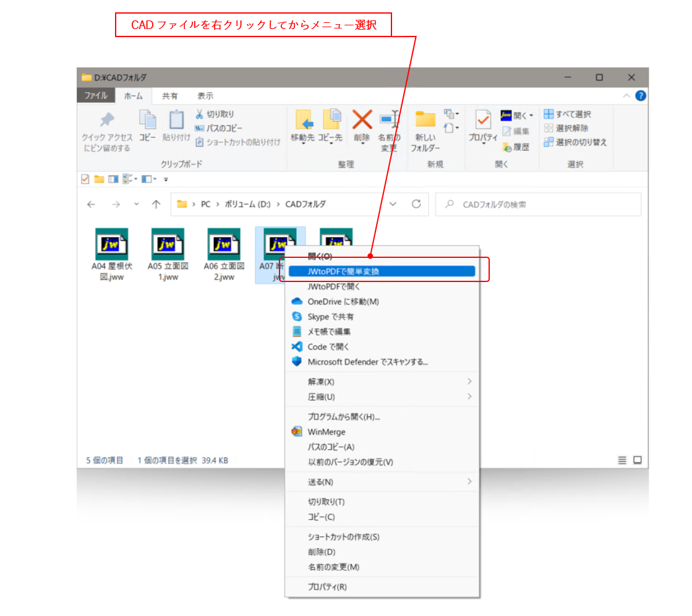Switch to details view in status bar
Viewport: 692px width, 616px height.
click(622, 461)
